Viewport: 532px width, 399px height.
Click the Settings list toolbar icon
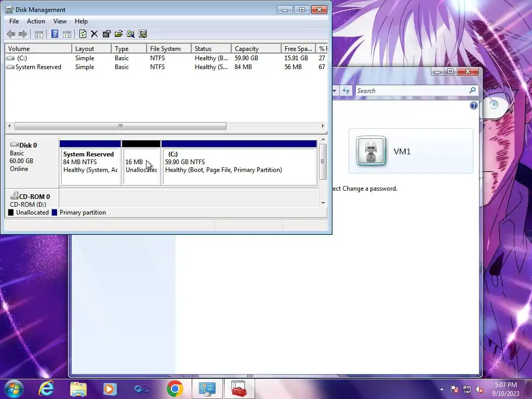click(x=143, y=34)
